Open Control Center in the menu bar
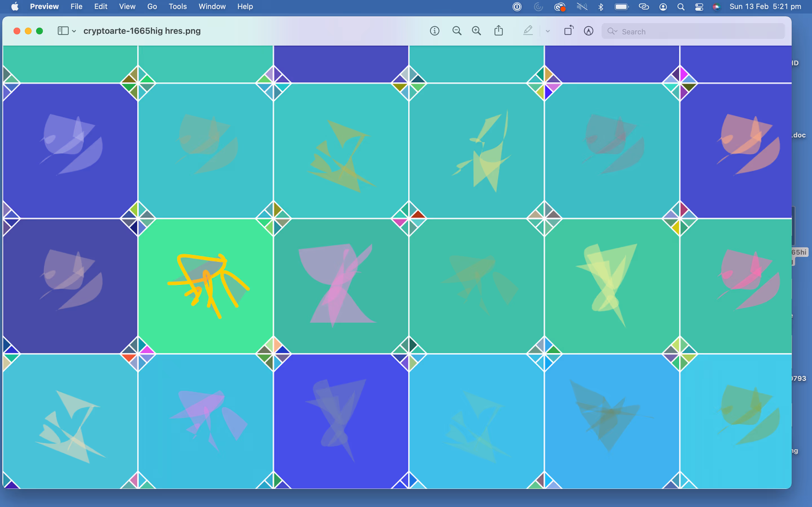Screen dimensions: 812x507 pyautogui.click(x=699, y=7)
